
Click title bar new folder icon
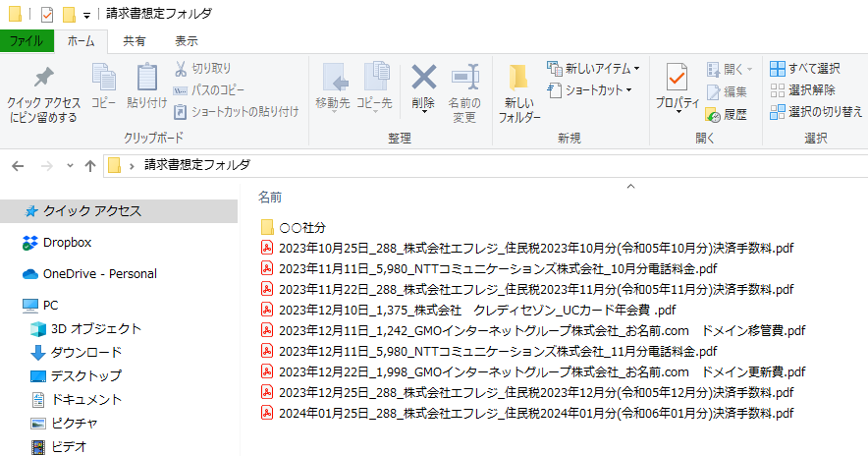(69, 15)
